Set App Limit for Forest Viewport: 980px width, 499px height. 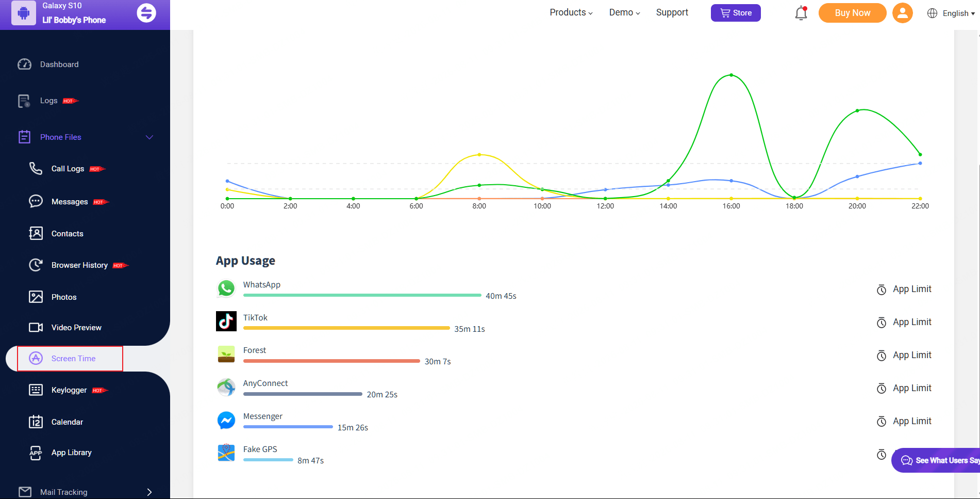pyautogui.click(x=904, y=355)
